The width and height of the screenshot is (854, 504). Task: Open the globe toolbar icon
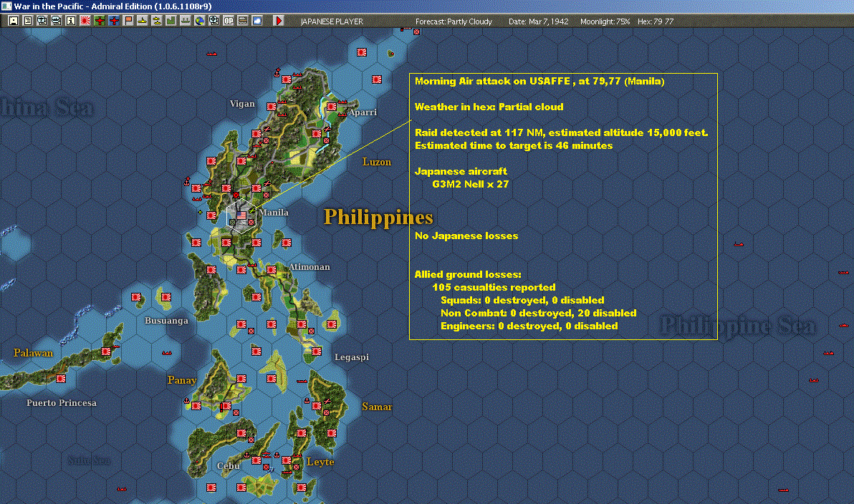pyautogui.click(x=200, y=21)
